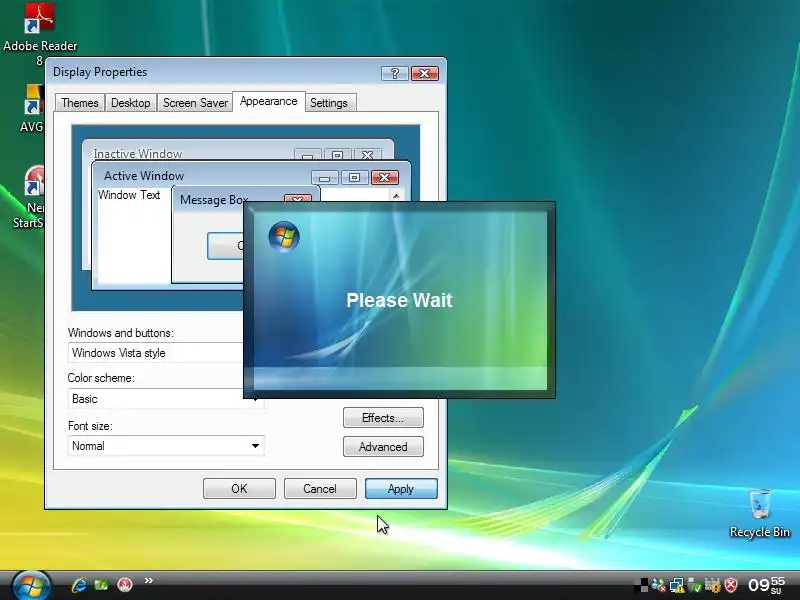Launch Internet Explorer from quick launch
Screen dimensions: 800x600
click(79, 584)
